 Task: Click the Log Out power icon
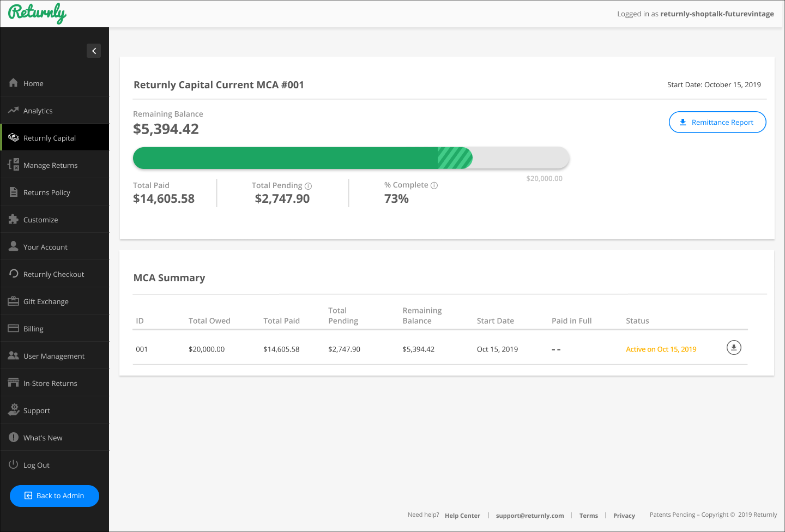click(14, 464)
